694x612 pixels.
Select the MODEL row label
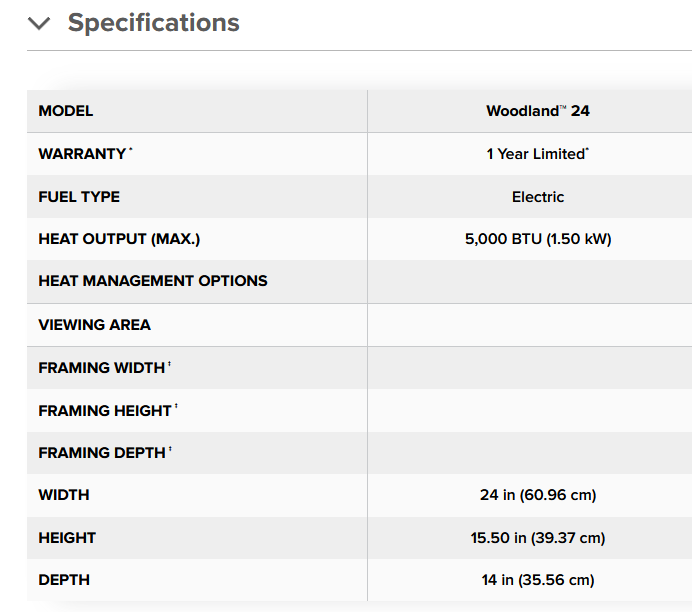tap(66, 111)
